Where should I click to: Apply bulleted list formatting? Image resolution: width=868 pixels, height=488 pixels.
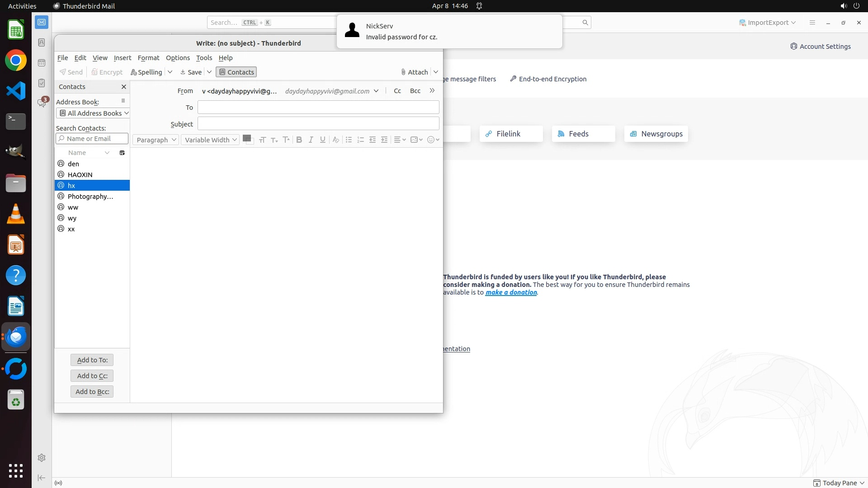coord(349,140)
